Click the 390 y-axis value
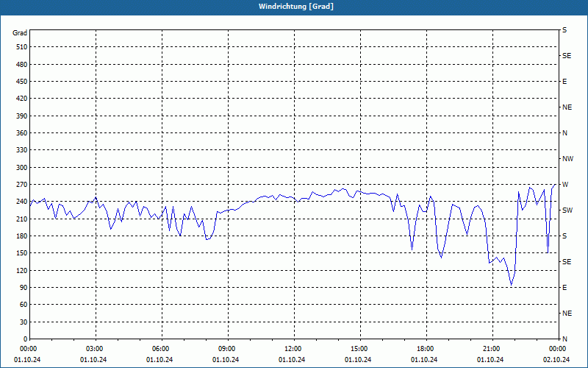The image size is (588, 368). 22,116
